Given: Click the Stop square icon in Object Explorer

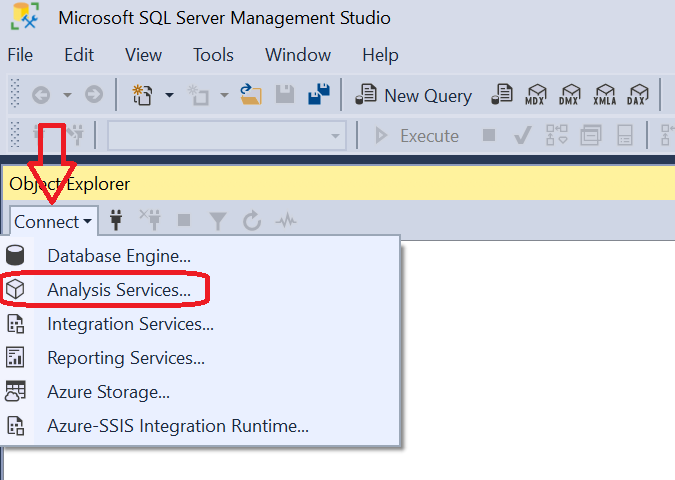Looking at the screenshot, I should coord(184,220).
